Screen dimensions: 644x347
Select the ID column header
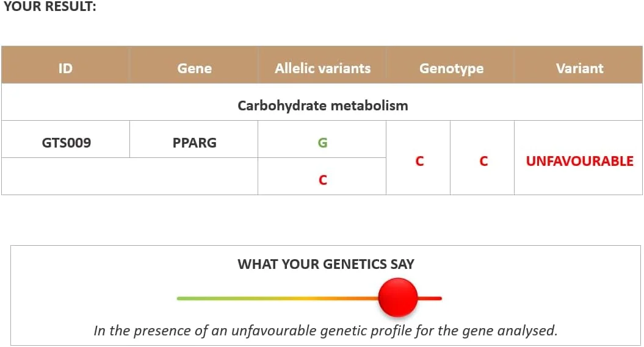[x=65, y=68]
